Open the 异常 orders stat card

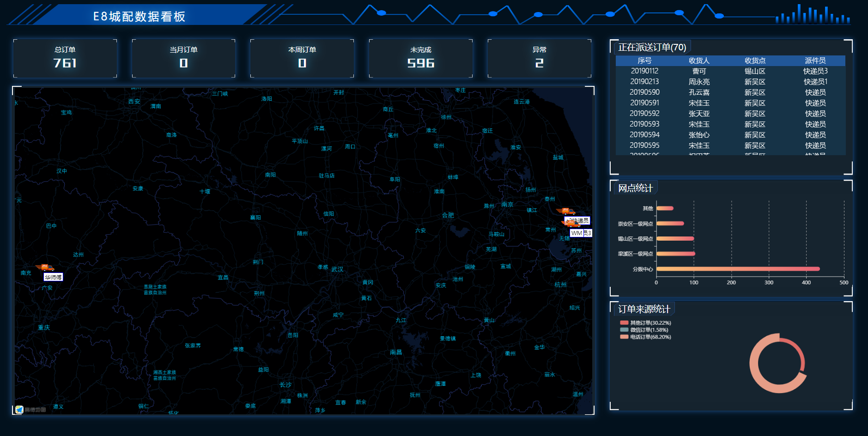(x=539, y=58)
